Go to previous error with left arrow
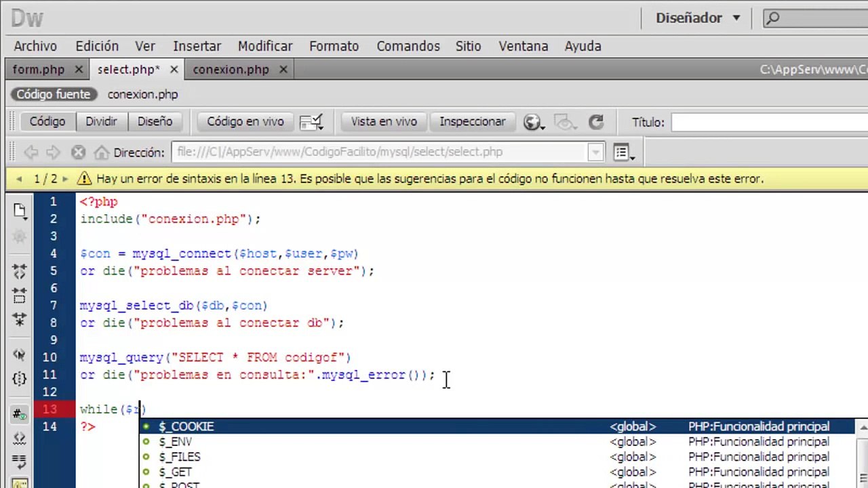This screenshot has height=488, width=868. click(19, 179)
